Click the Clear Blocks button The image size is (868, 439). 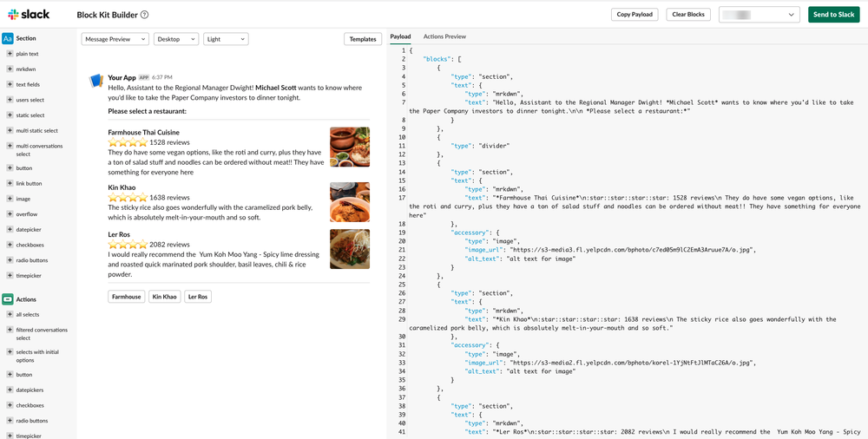[x=688, y=15]
